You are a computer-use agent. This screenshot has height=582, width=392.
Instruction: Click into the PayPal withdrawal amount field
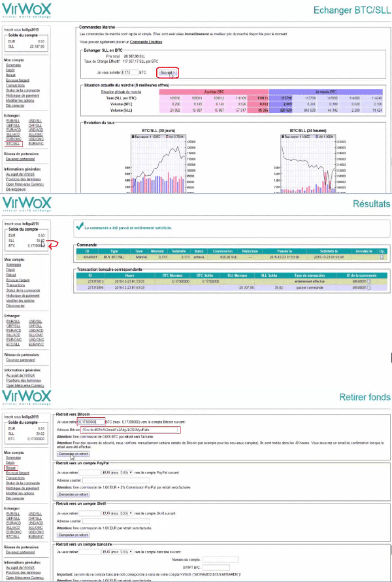[90, 473]
